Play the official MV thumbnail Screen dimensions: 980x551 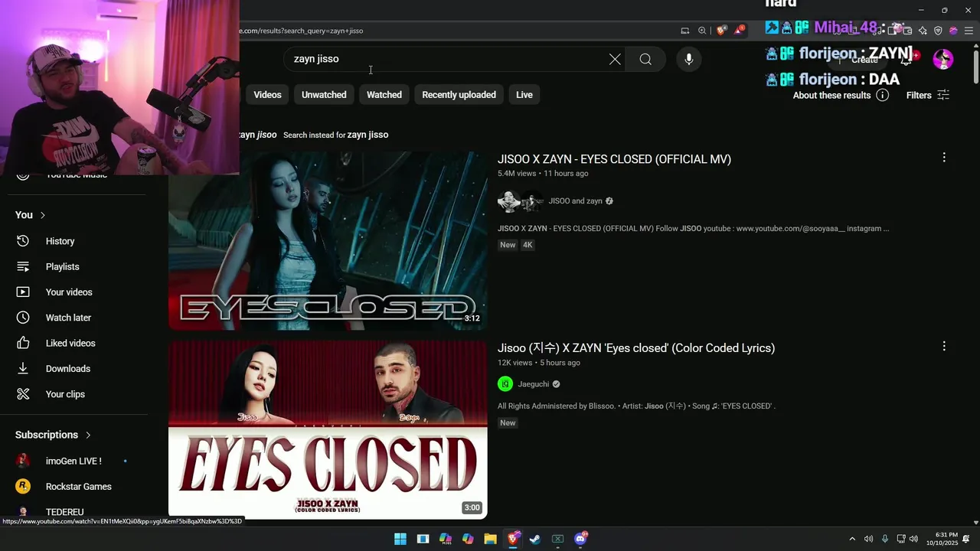pos(328,240)
